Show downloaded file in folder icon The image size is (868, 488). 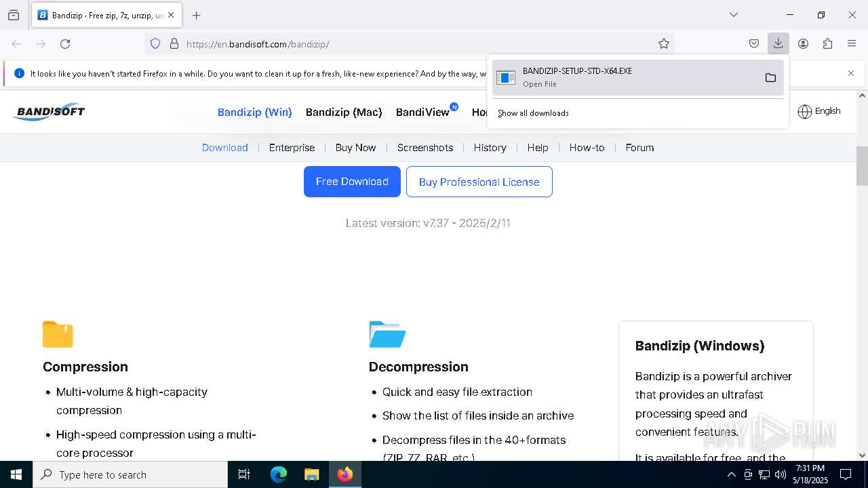(770, 77)
